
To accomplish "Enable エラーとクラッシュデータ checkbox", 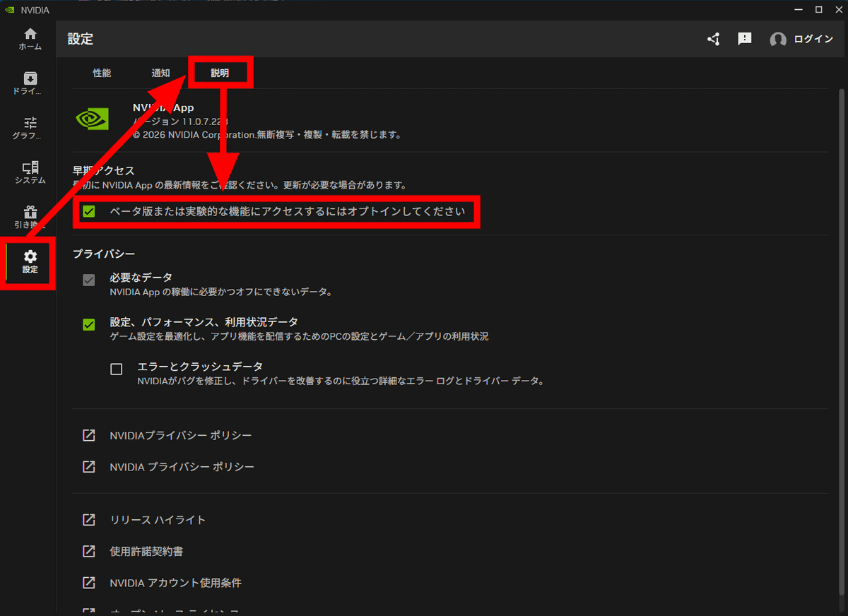I will coord(117,369).
